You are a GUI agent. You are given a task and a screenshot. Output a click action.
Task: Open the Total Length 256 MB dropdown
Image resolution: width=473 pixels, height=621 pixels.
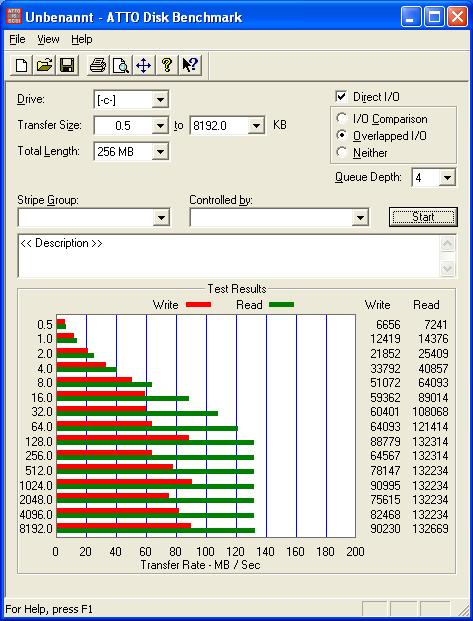[160, 151]
